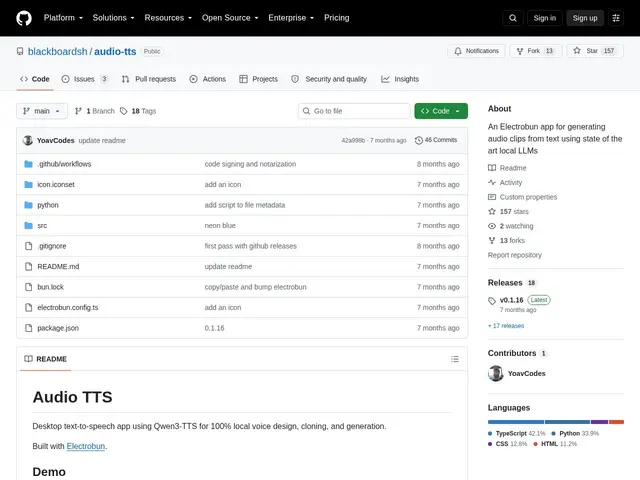Open the 'code signing and notarization' commit message
This screenshot has width=640, height=480.
(x=250, y=164)
